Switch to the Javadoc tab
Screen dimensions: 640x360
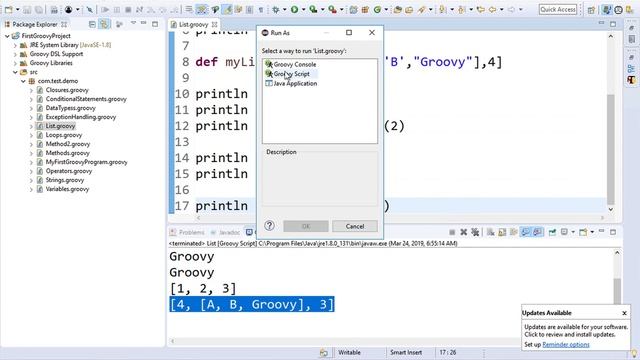tap(225, 232)
